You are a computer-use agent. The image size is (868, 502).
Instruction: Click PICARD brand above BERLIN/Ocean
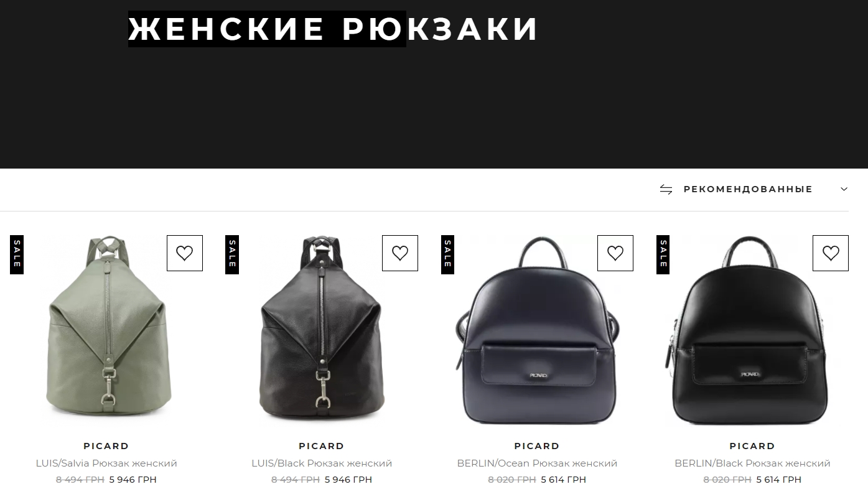[x=537, y=446]
